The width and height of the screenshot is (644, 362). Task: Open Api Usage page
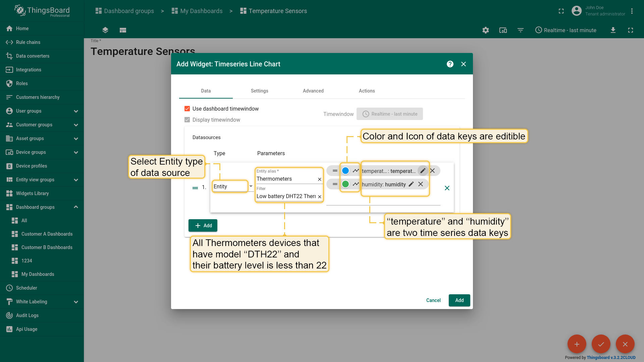[42, 329]
